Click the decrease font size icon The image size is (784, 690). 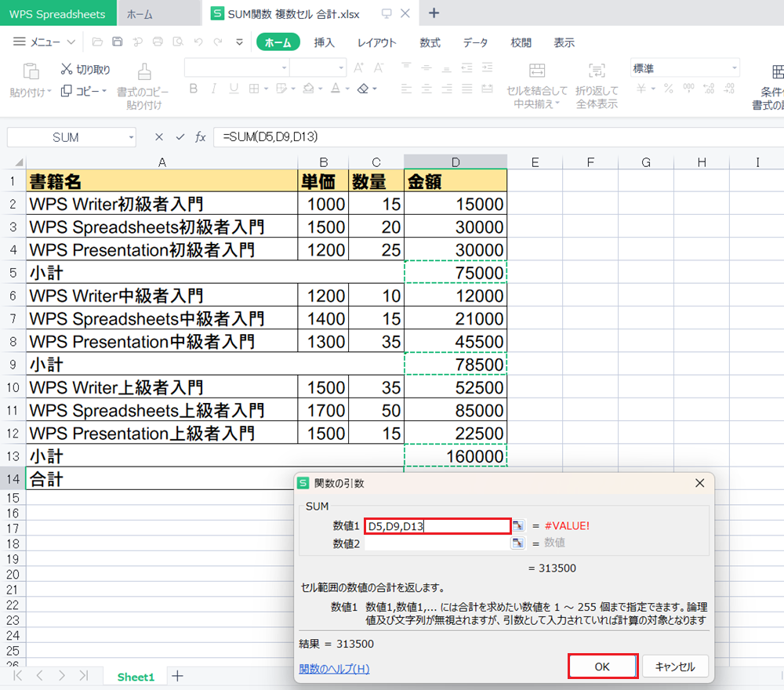379,68
